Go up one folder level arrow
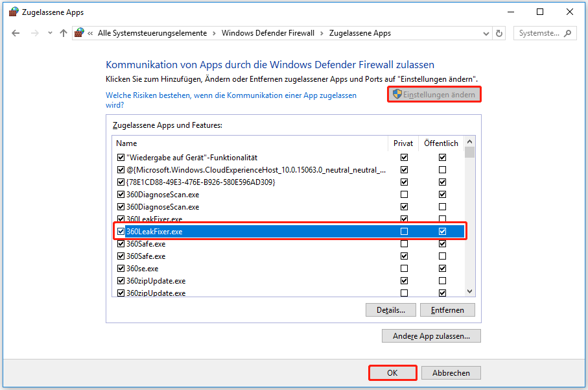Viewport: 588px width, 390px height. click(x=63, y=33)
